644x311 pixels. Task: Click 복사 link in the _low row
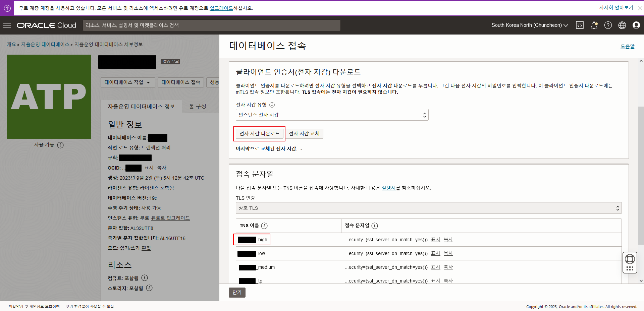(448, 253)
